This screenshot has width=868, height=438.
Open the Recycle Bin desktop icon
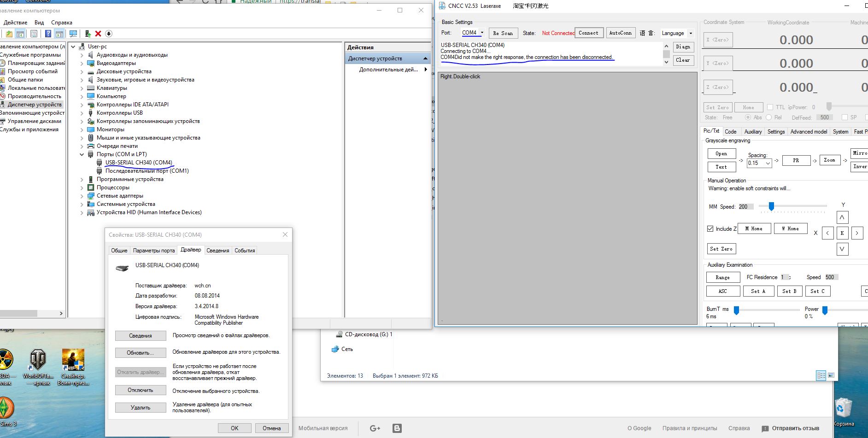click(844, 411)
